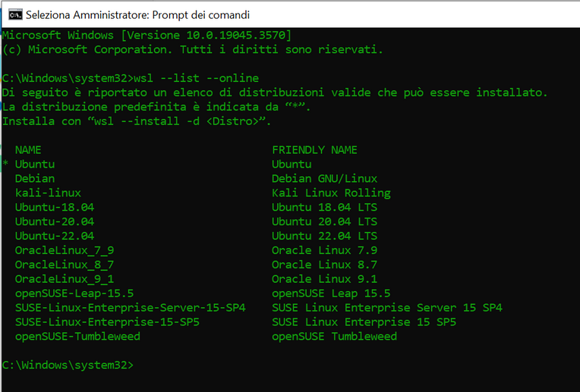Click 'SUSE-Linux-Enterprise-15-SP5' entry
The image size is (580, 392).
point(107,322)
